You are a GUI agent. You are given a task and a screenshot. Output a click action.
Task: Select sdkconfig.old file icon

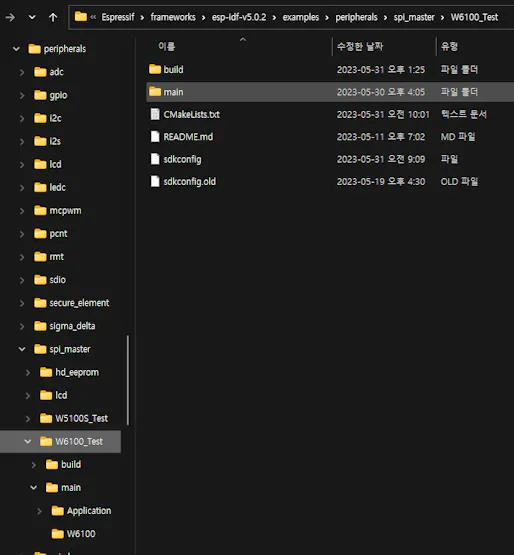tap(155, 181)
